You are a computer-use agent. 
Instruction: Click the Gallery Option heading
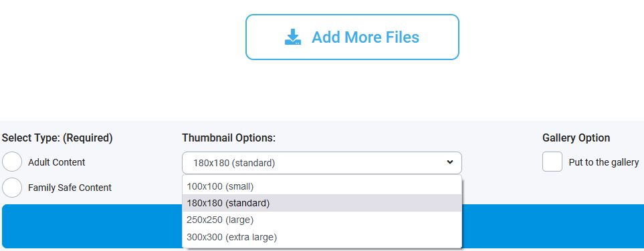[576, 138]
